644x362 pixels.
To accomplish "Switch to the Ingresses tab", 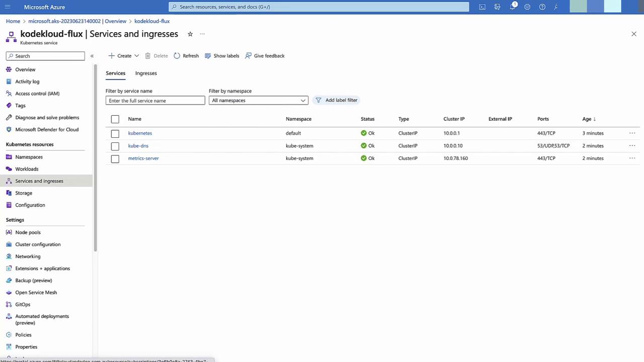I will pyautogui.click(x=146, y=73).
